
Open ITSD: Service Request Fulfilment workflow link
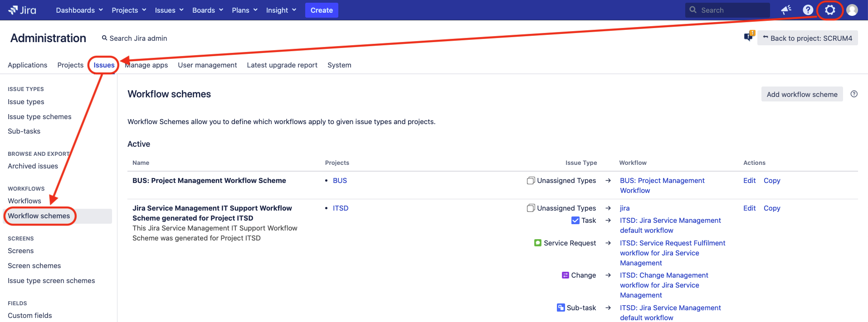coord(673,253)
